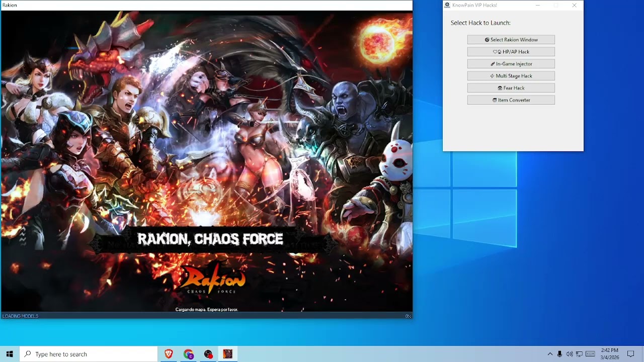The height and width of the screenshot is (362, 644).
Task: Click the microphone tray icon
Action: (x=559, y=354)
